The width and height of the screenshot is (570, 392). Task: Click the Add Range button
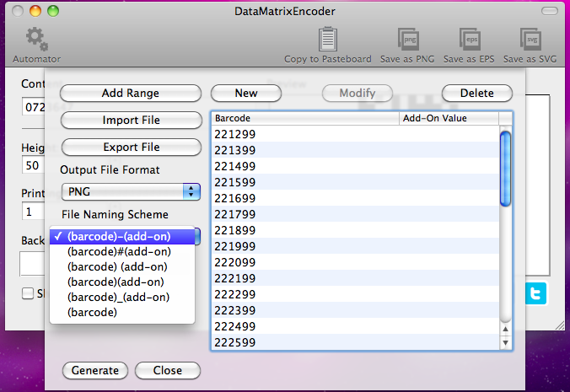(x=131, y=93)
